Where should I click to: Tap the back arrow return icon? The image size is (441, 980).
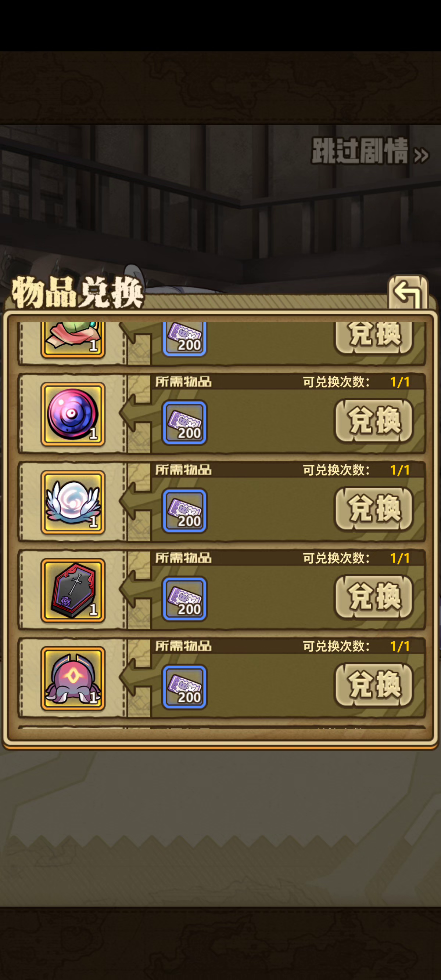point(408,292)
